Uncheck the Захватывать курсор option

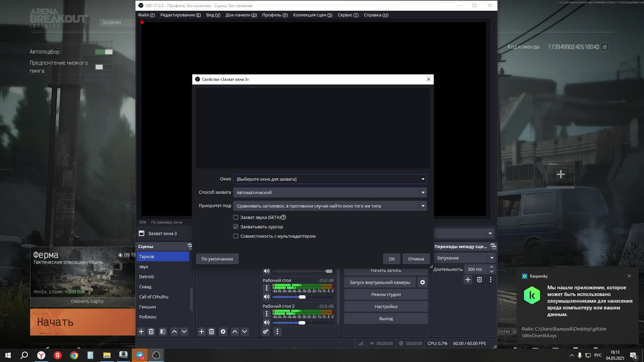[x=236, y=227]
